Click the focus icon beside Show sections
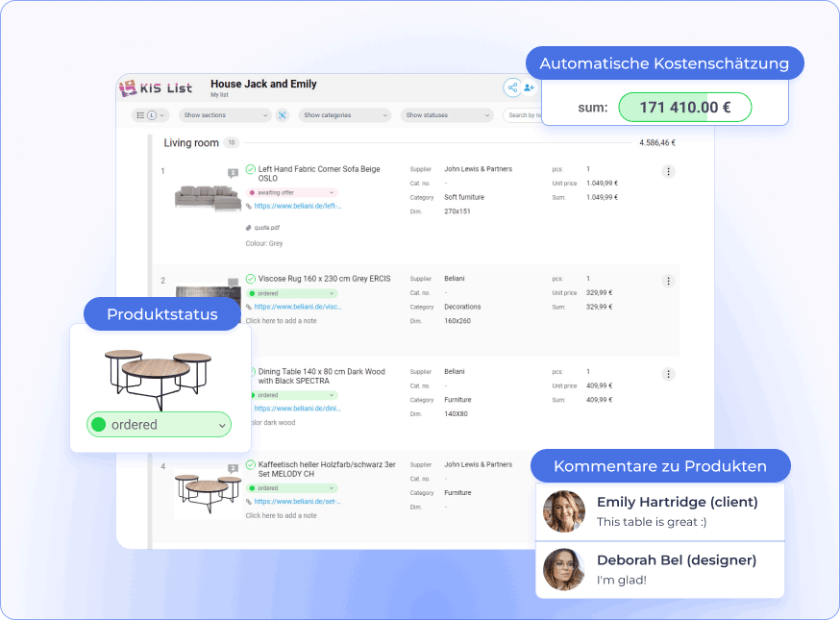 pyautogui.click(x=283, y=115)
